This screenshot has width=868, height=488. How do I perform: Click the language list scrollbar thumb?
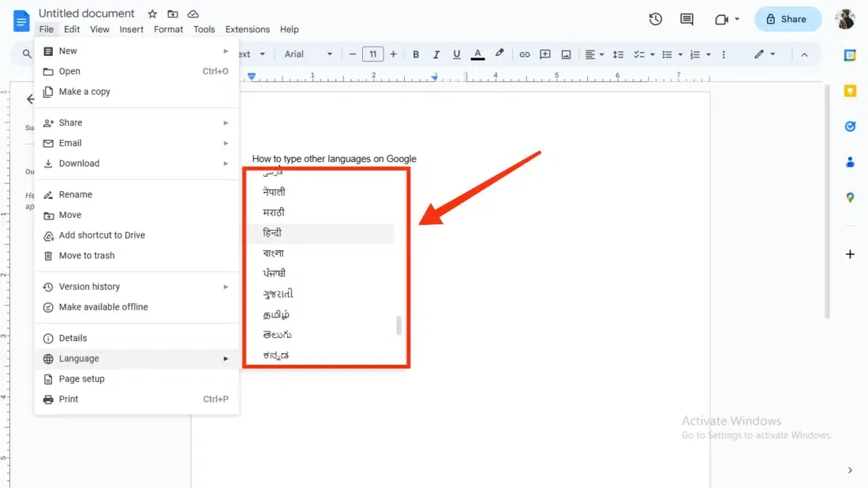click(398, 325)
